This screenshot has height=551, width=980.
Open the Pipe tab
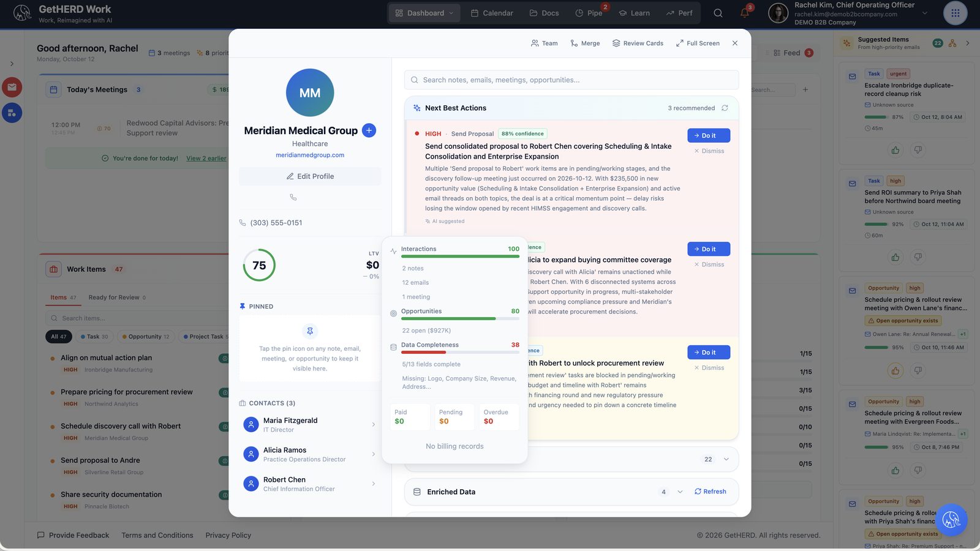point(589,13)
